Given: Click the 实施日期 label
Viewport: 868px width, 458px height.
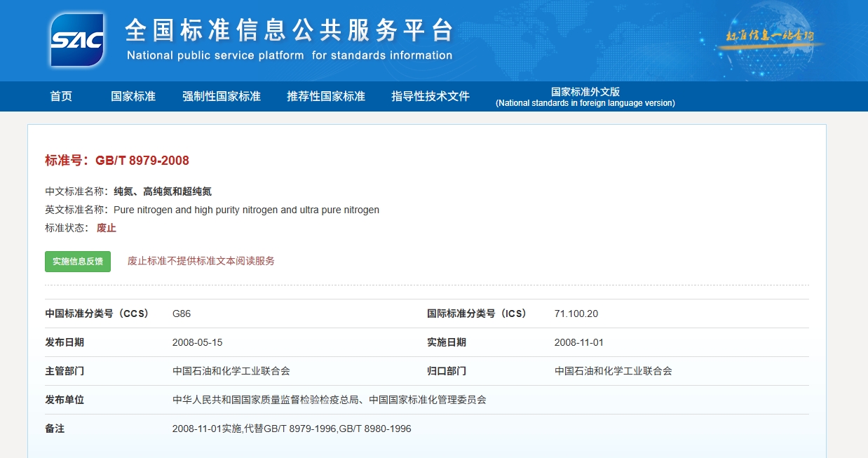Looking at the screenshot, I should point(447,342).
